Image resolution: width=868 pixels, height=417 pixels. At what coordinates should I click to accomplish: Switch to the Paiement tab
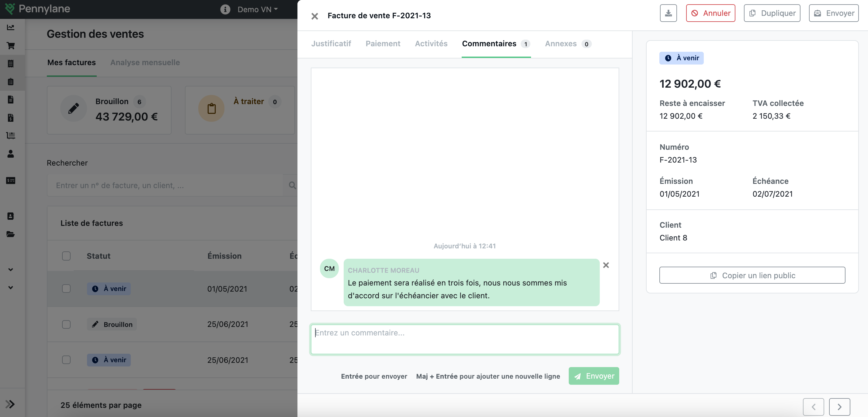pos(383,44)
